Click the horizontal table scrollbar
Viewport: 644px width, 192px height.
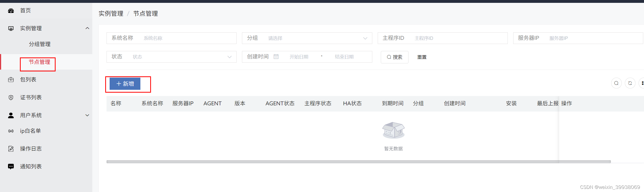tap(359, 162)
